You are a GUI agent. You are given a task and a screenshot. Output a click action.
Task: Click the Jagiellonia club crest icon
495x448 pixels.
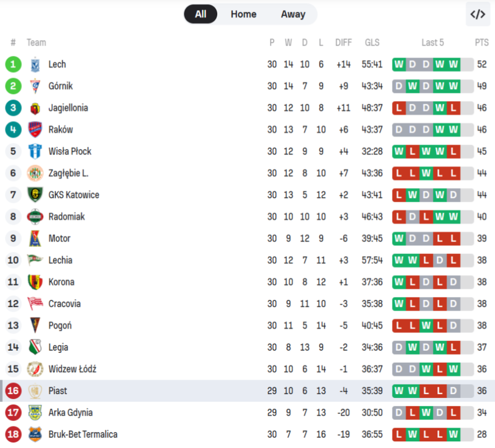point(35,108)
